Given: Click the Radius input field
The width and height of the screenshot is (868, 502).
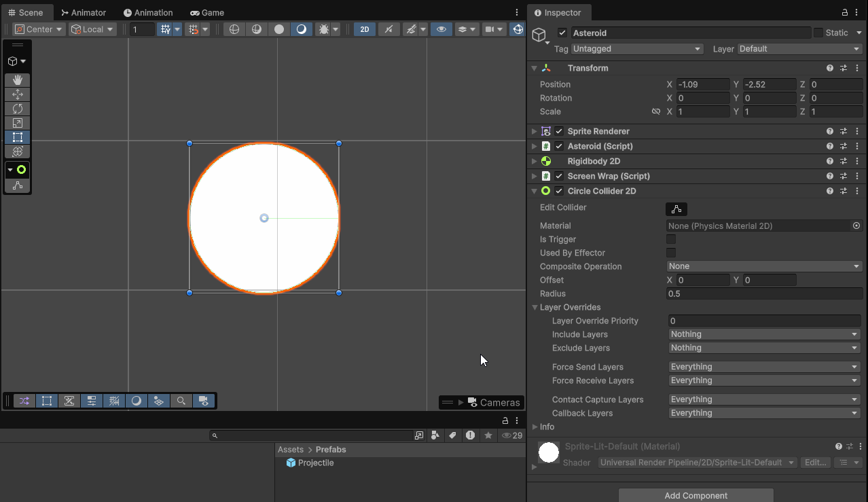Looking at the screenshot, I should [764, 293].
